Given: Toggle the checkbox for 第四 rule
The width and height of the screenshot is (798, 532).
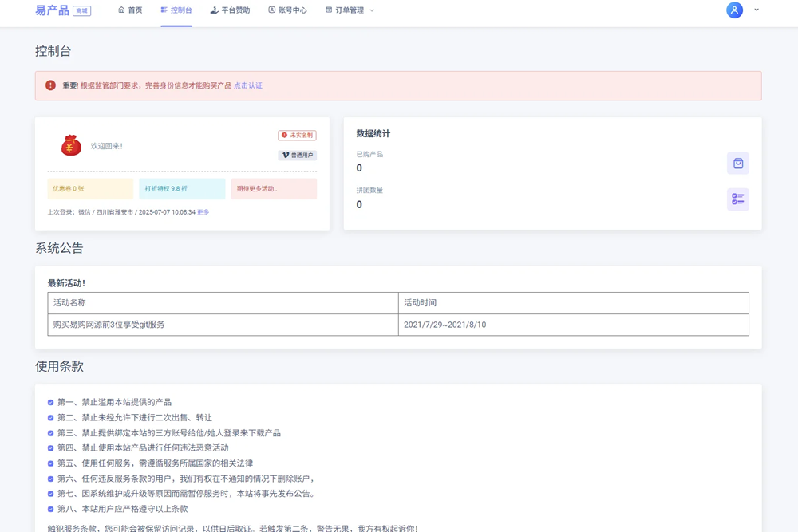Looking at the screenshot, I should click(x=51, y=448).
